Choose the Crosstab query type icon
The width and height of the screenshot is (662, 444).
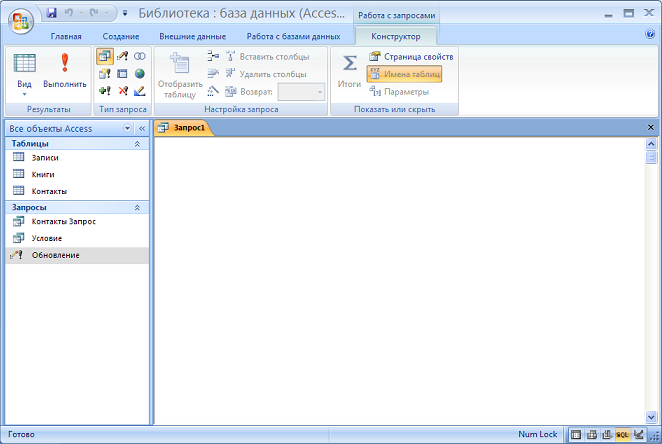click(122, 74)
